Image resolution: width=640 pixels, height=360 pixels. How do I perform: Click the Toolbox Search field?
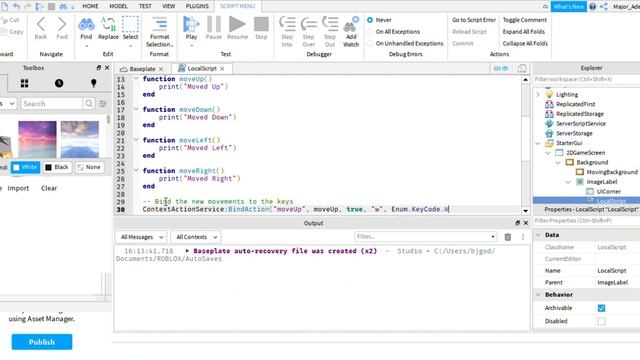[52, 104]
